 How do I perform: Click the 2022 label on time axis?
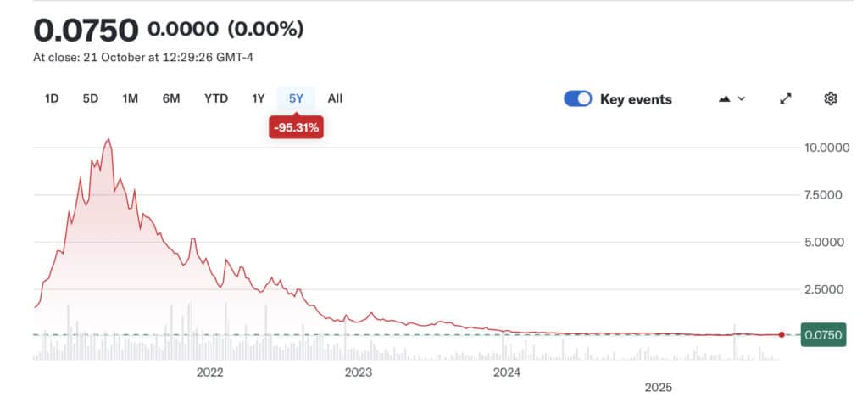pyautogui.click(x=209, y=372)
